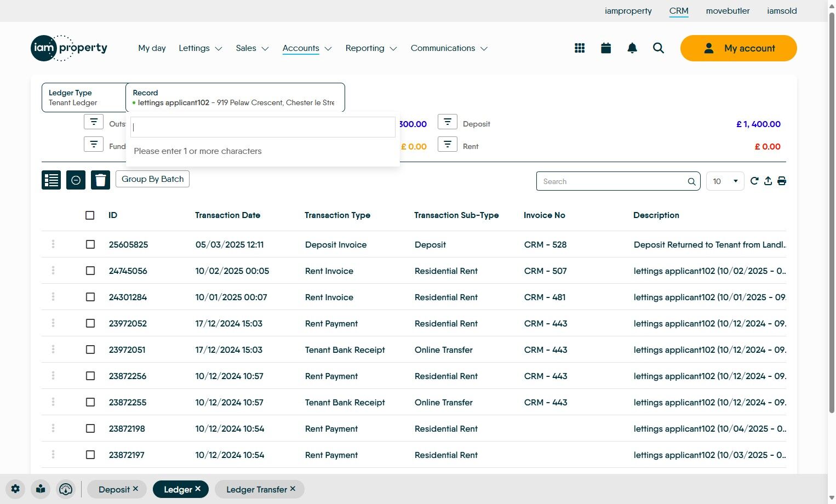Viewport: 836px width, 504px height.
Task: Click the header search magnifier icon
Action: 659,48
